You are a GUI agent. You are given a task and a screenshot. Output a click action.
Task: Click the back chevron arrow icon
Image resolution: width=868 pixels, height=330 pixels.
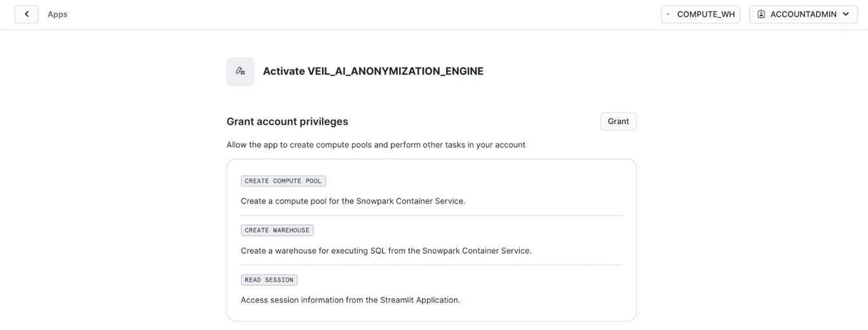27,14
